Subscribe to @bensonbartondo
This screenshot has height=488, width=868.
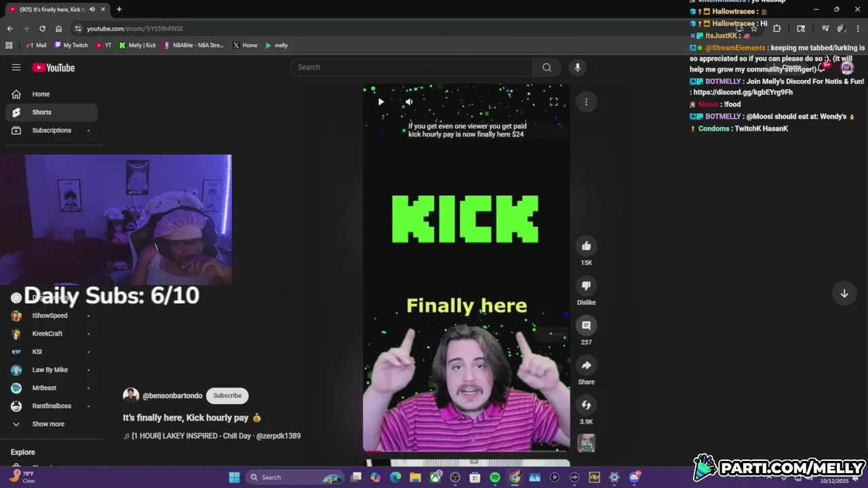coord(227,396)
